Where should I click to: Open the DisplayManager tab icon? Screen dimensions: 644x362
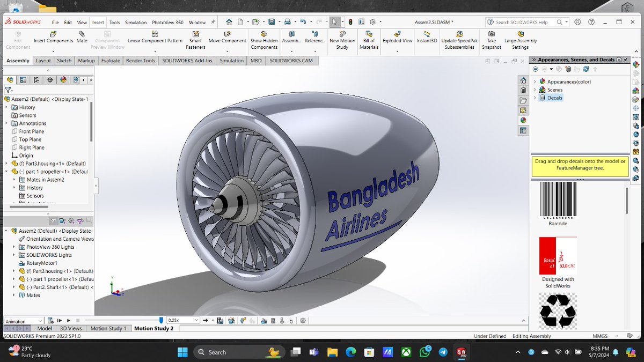click(x=63, y=80)
